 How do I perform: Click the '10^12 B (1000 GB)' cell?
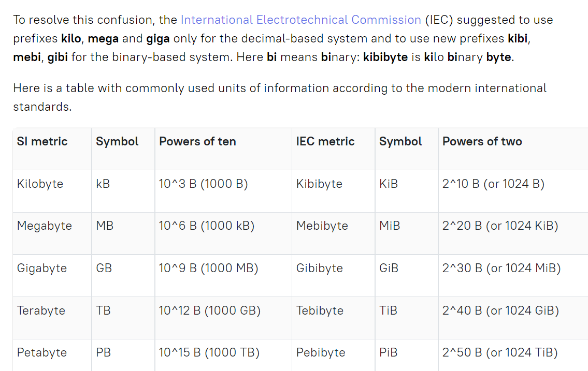pyautogui.click(x=209, y=310)
